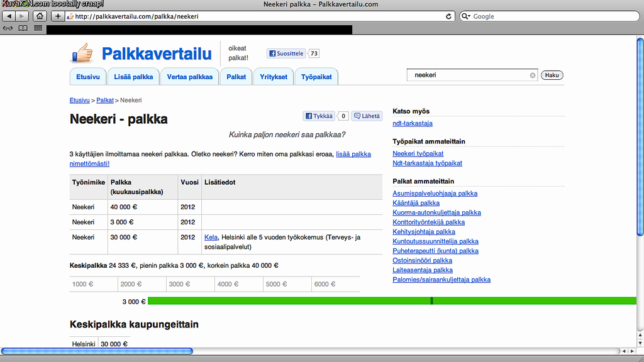Clear the site search field with X icon
The width and height of the screenshot is (644, 362).
tap(533, 75)
